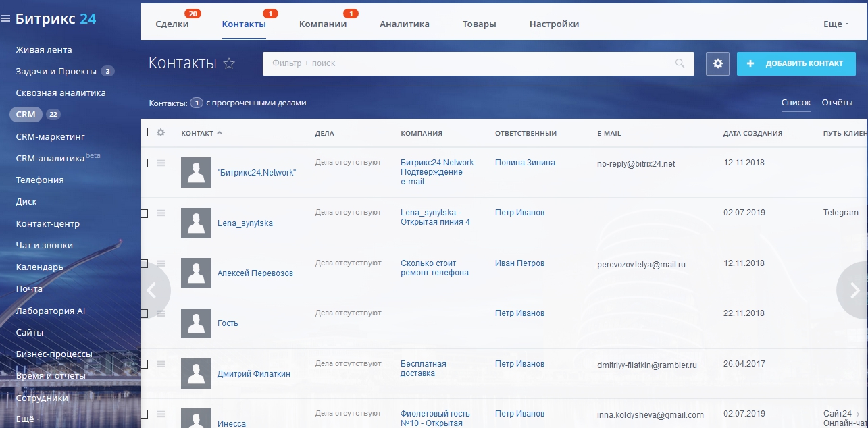
Task: Open Дмитрий Филаткин contact link
Action: (x=254, y=373)
